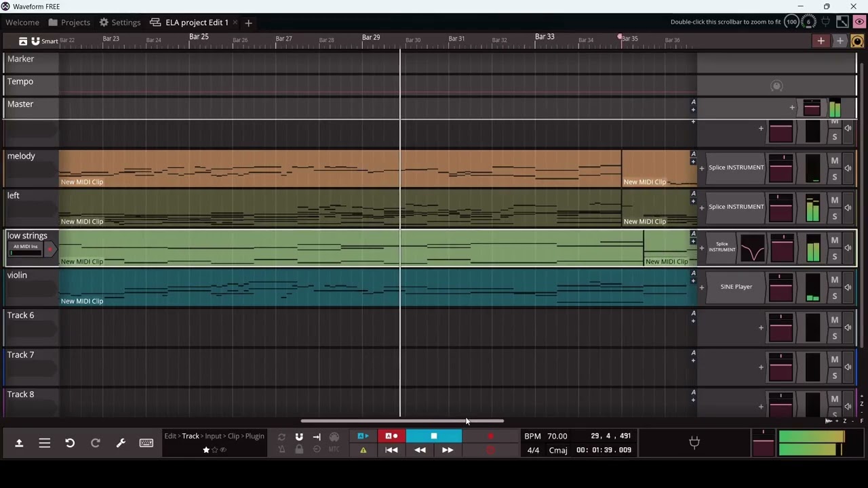Click the pink eye view options icon
Image resolution: width=868 pixels, height=488 pixels.
859,22
